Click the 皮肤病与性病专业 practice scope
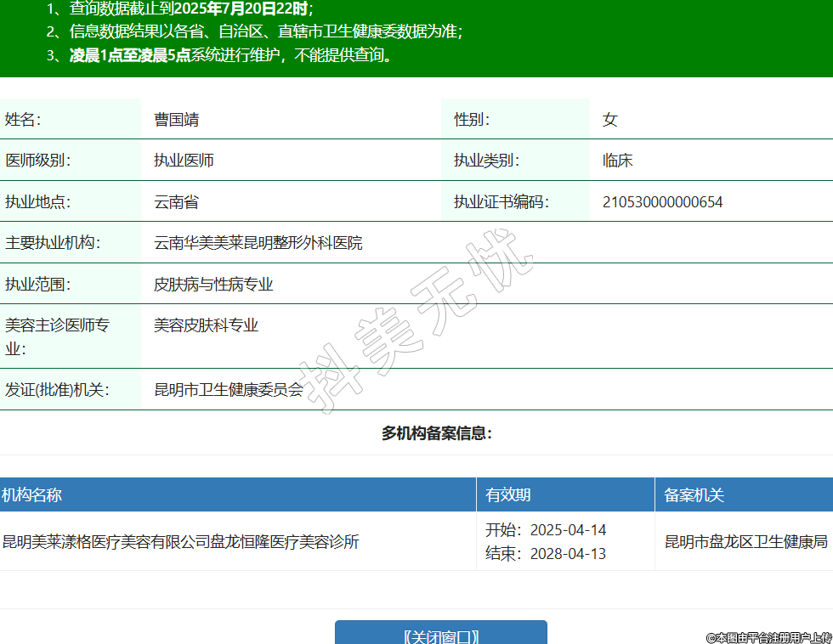The height and width of the screenshot is (644, 833). 213,285
